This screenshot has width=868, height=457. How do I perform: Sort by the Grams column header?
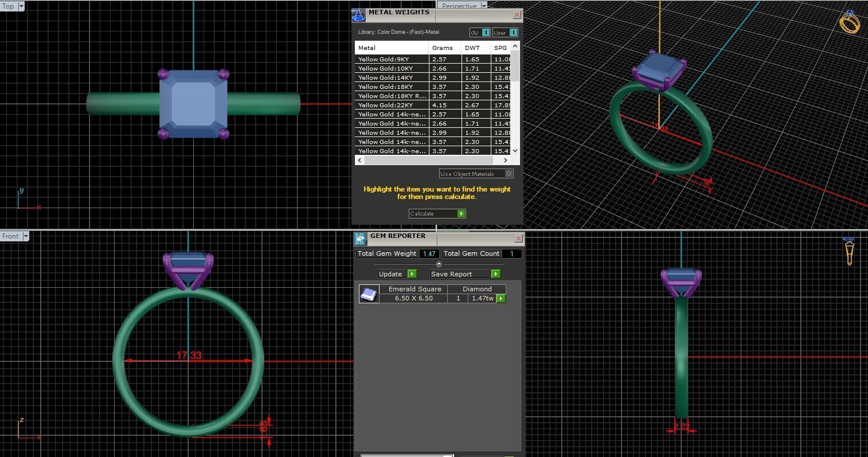(445, 48)
